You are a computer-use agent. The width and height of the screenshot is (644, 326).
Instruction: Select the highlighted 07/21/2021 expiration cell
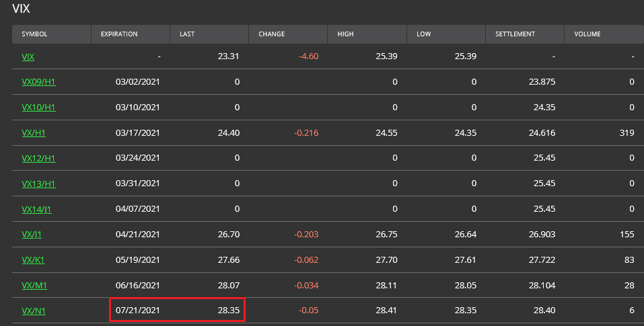point(137,310)
